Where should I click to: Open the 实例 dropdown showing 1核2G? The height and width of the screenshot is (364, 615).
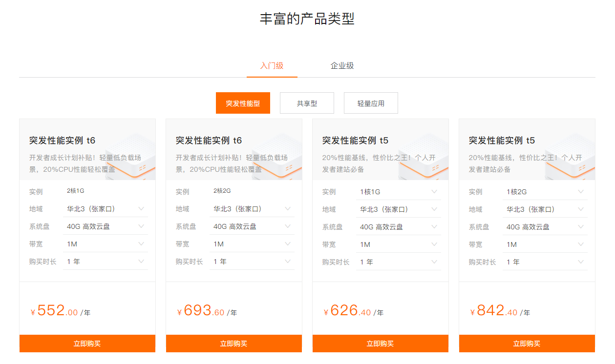[545, 192]
